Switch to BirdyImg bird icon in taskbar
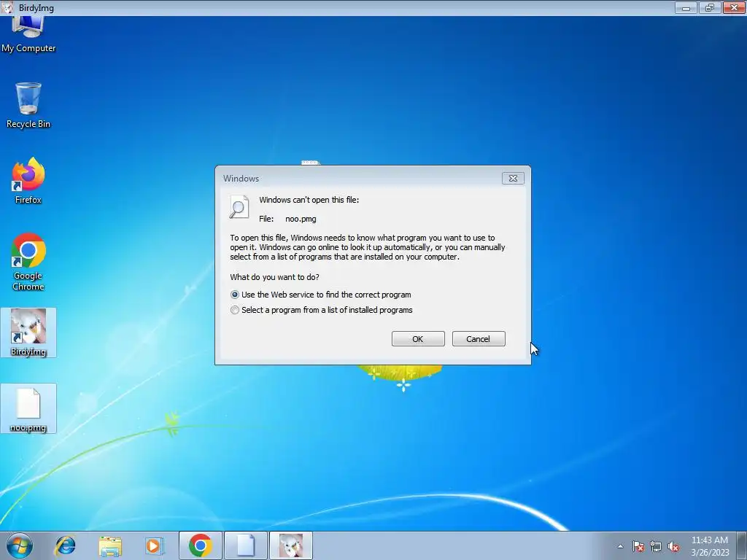Image resolution: width=747 pixels, height=560 pixels. (291, 545)
